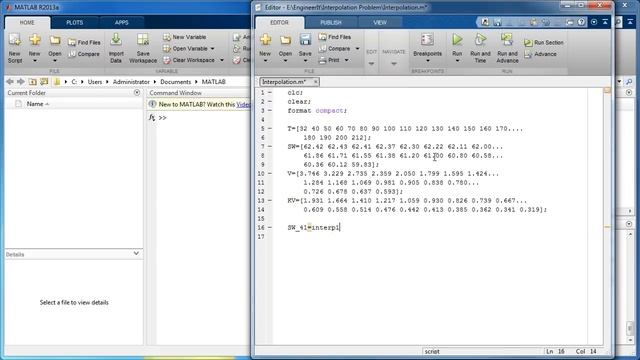Viewport: 640px width, 360px height.
Task: Click the fx function browser icon
Action: point(152,118)
